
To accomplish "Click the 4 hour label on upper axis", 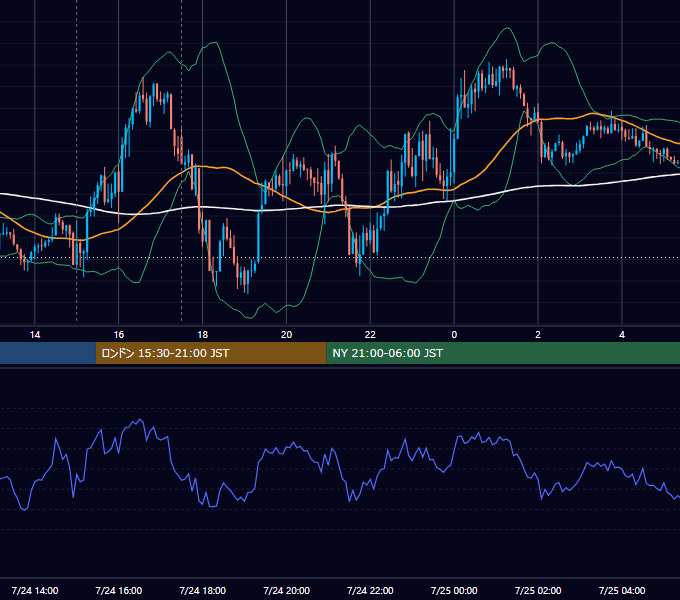I will 622,335.
